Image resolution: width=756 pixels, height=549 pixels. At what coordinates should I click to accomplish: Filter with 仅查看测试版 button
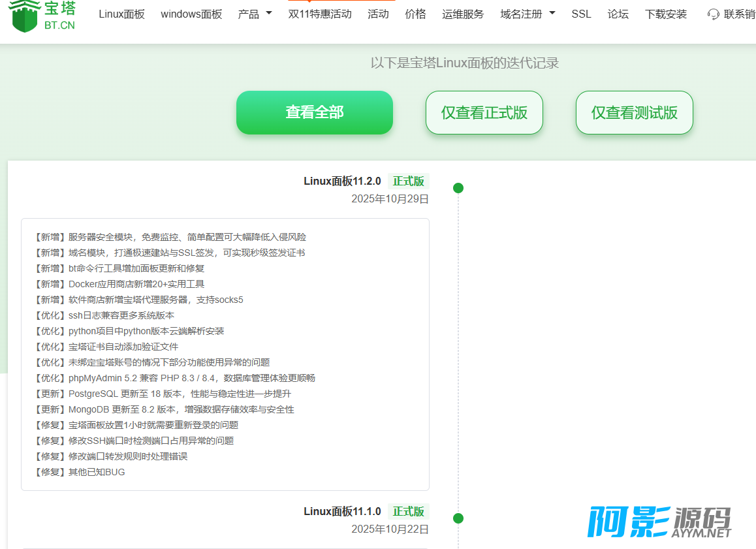click(x=634, y=112)
